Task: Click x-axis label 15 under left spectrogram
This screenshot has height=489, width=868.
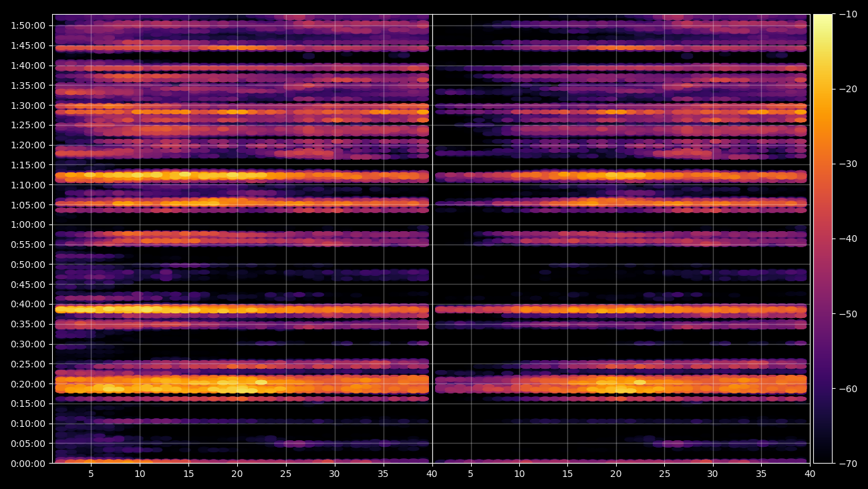Action: (188, 474)
